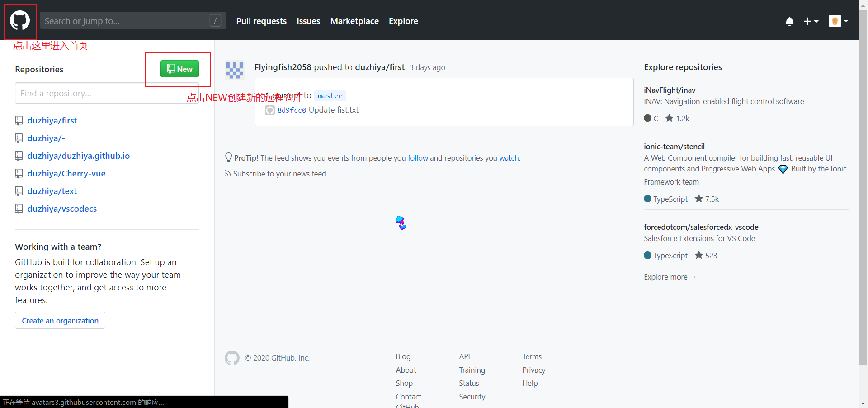Open the plus create-new dropdown

(811, 21)
